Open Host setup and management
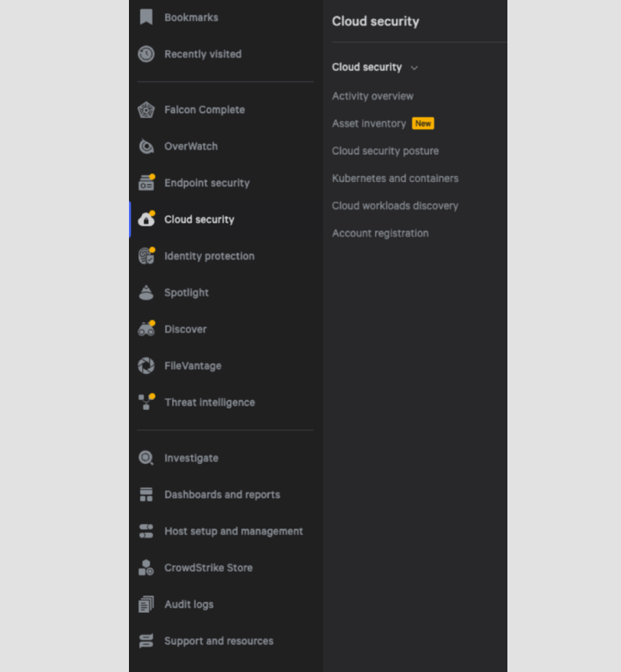The height and width of the screenshot is (672, 621). point(233,531)
